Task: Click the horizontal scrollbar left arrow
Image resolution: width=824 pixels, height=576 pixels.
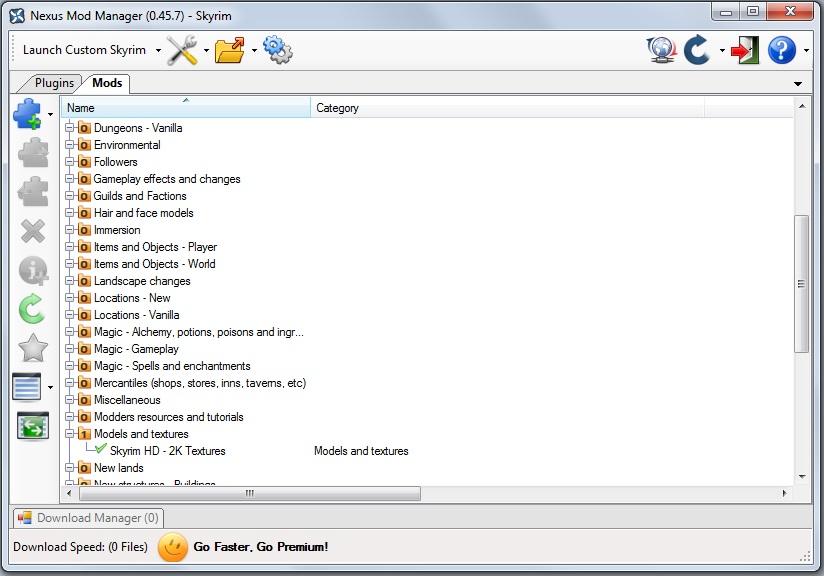Action: 69,493
